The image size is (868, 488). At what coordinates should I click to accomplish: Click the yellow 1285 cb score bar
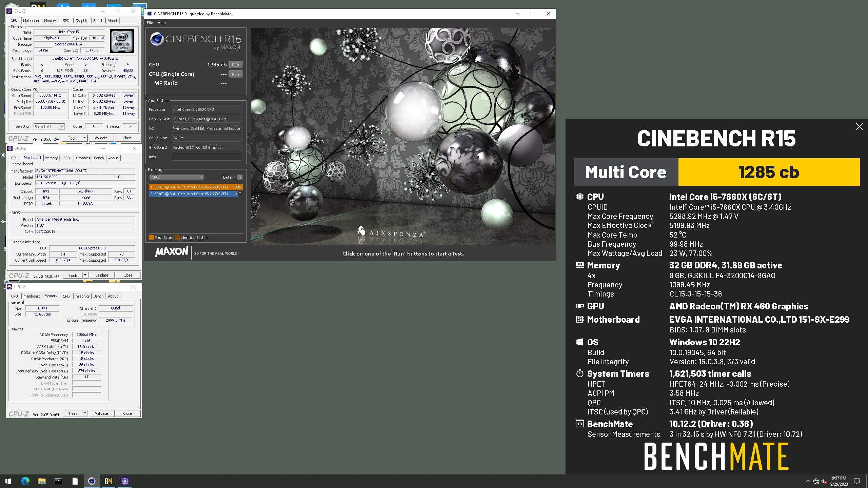point(769,172)
